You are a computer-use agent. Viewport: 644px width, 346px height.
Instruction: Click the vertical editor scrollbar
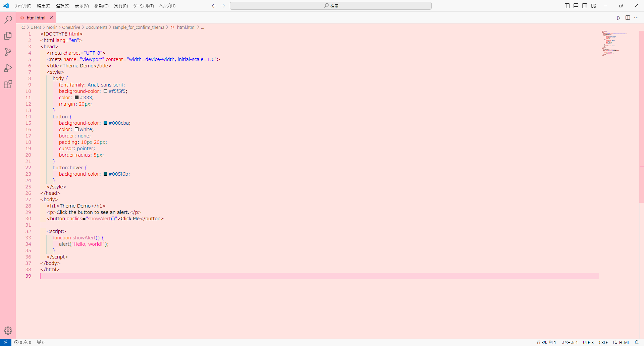[641, 117]
